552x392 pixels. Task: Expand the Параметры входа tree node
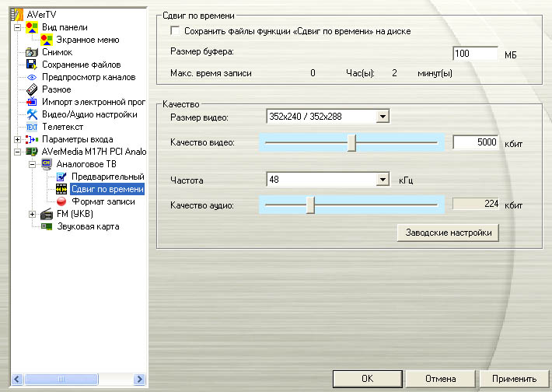point(17,139)
